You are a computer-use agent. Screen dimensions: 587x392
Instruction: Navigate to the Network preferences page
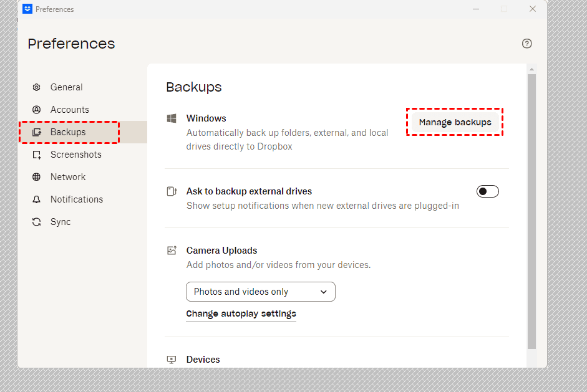point(66,177)
